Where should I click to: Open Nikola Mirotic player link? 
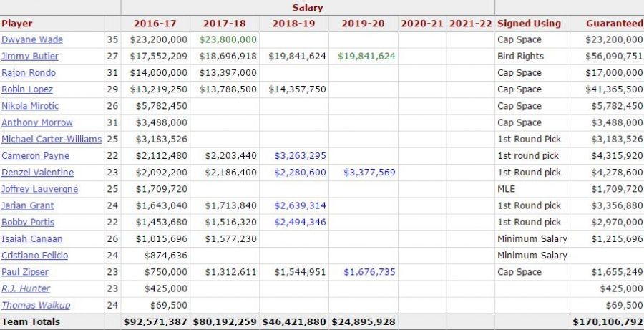click(29, 106)
